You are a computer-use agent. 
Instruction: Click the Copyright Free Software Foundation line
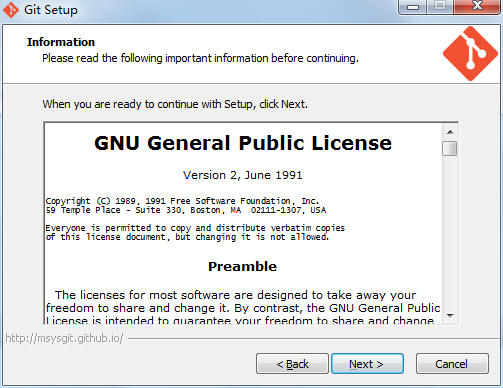pyautogui.click(x=182, y=201)
